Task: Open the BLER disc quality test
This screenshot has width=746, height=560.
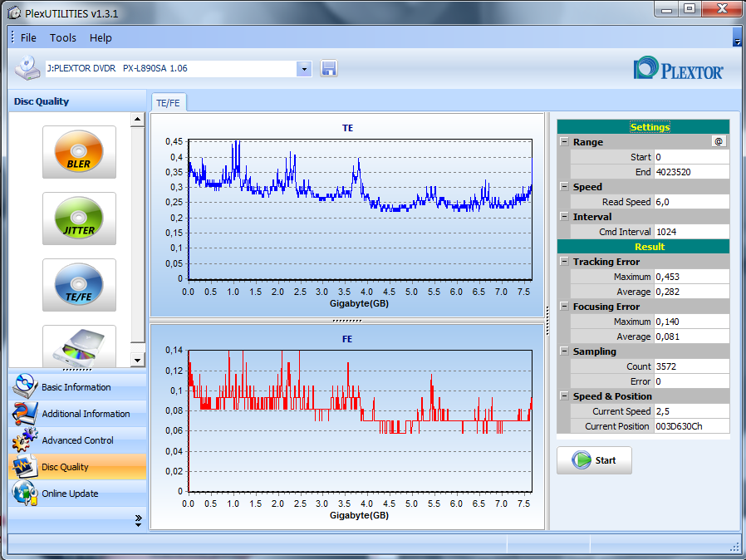Action: 79,152
